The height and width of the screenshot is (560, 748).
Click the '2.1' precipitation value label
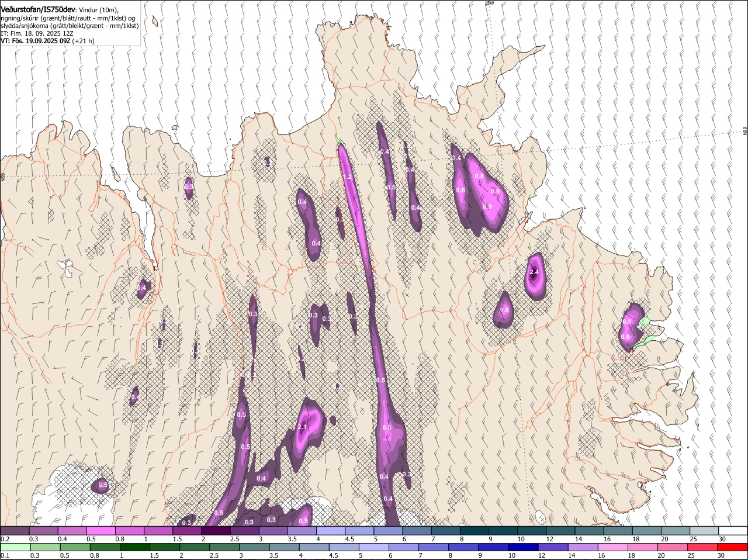click(302, 427)
